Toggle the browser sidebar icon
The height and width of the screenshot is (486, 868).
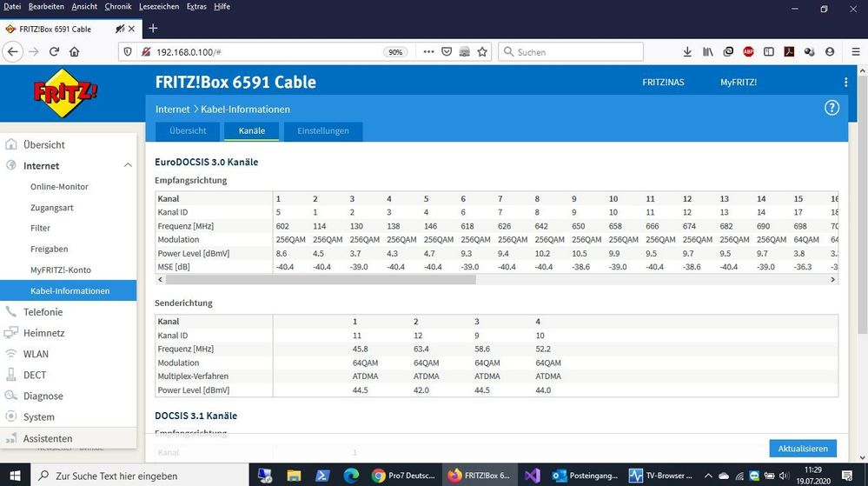click(x=768, y=51)
